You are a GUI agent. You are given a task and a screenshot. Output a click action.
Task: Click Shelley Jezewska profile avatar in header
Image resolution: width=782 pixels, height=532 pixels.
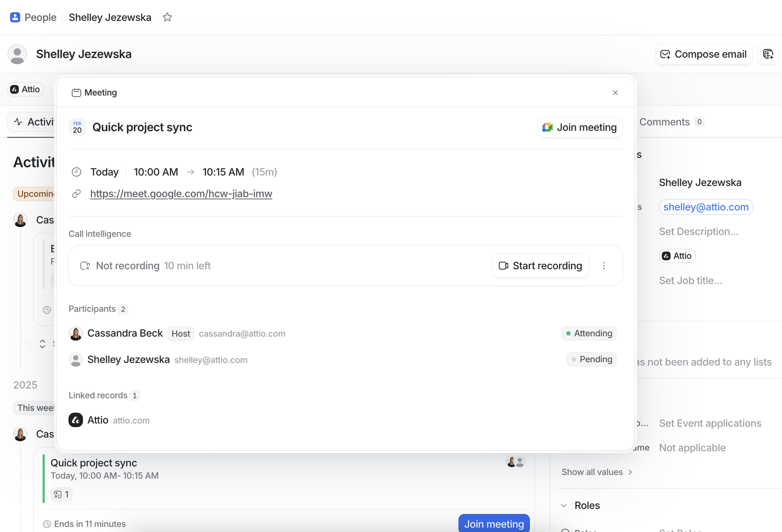[17, 54]
